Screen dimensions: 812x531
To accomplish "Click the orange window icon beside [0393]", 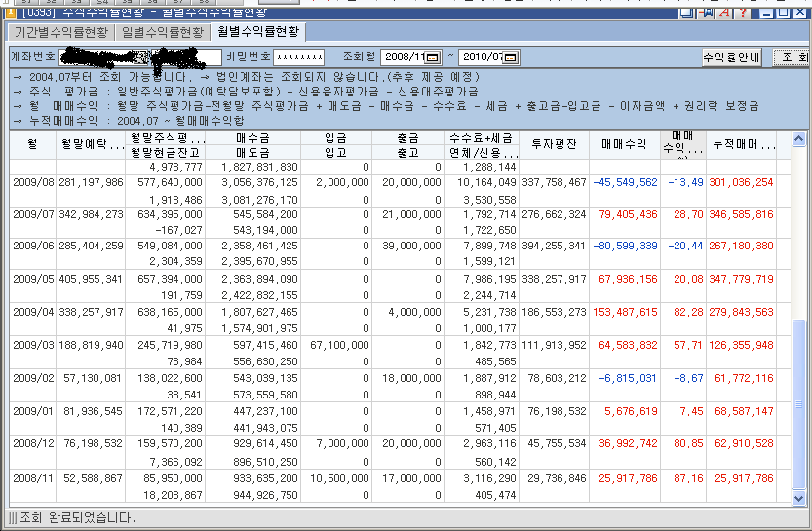I will point(10,12).
